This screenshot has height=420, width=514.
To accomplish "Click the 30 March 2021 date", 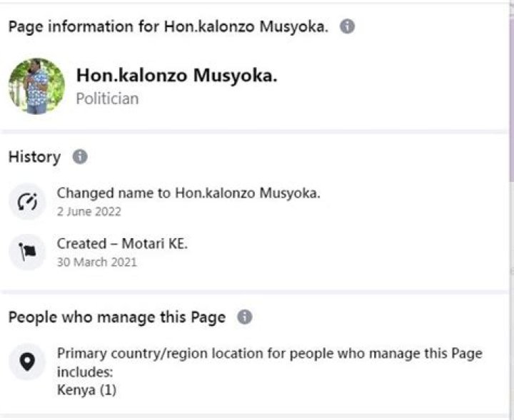I will pyautogui.click(x=96, y=262).
